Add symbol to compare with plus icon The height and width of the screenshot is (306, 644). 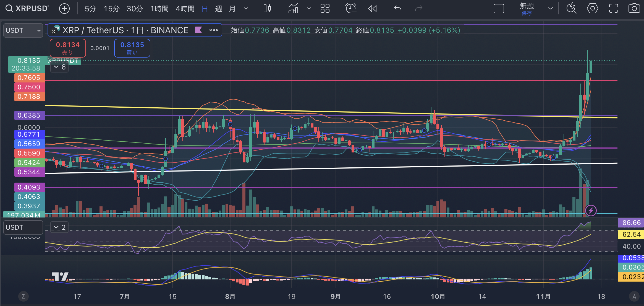[x=64, y=9]
